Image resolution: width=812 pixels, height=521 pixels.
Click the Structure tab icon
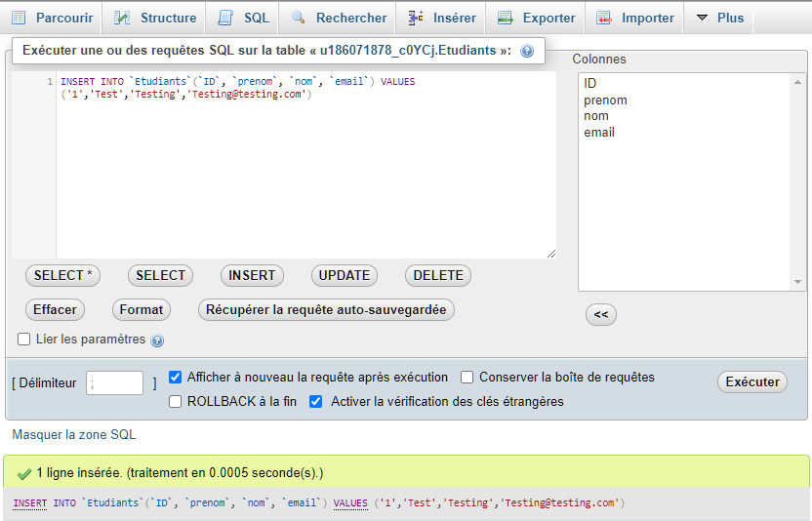[x=122, y=18]
